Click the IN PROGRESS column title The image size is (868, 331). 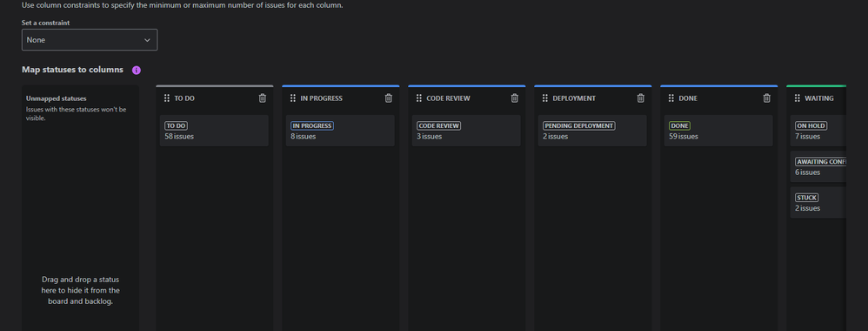322,98
